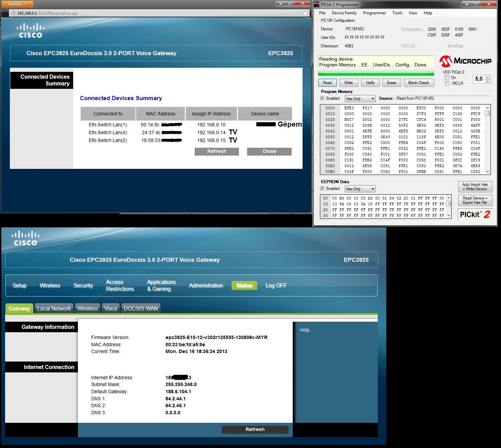This screenshot has width=501, height=448.
Task: Open the Access Restrictions menu
Action: tap(120, 286)
